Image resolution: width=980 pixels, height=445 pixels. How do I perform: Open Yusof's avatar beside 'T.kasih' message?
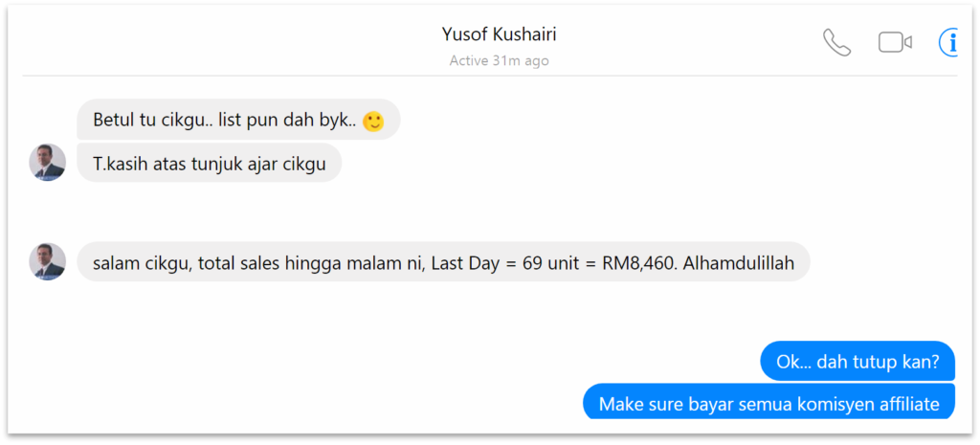48,163
